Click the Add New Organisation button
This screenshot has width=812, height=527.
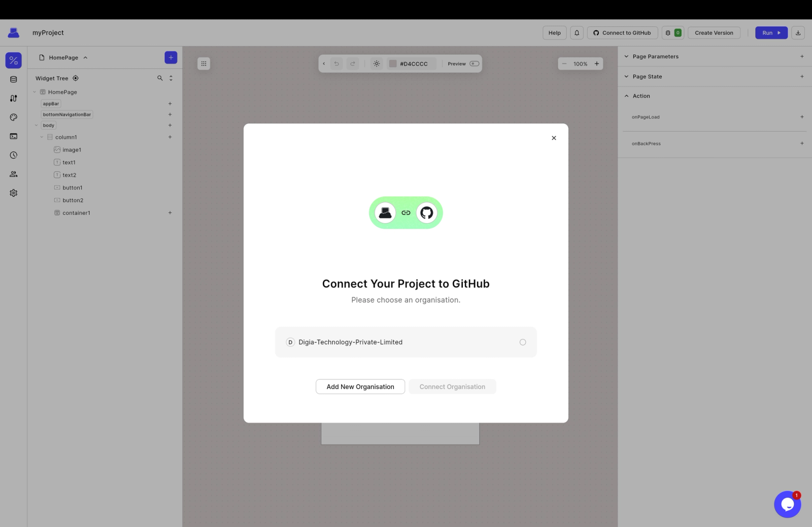click(360, 387)
